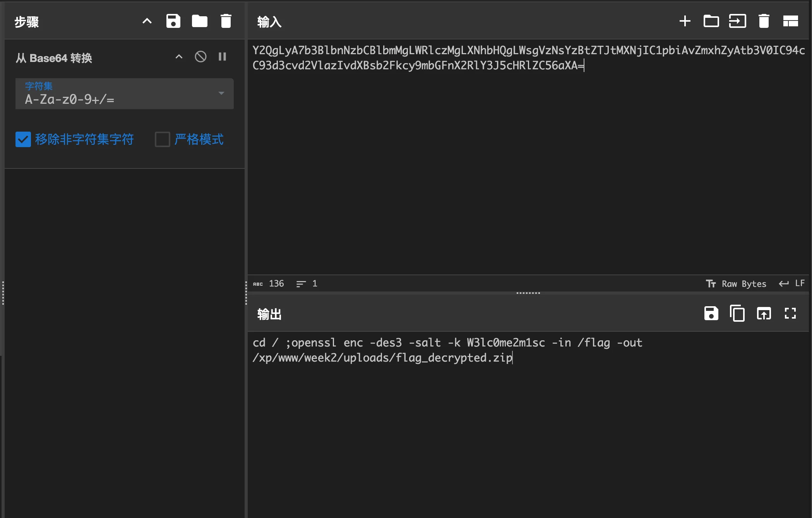Uncheck 移除非字符集字符 checkbox
This screenshot has width=812, height=518.
click(23, 139)
